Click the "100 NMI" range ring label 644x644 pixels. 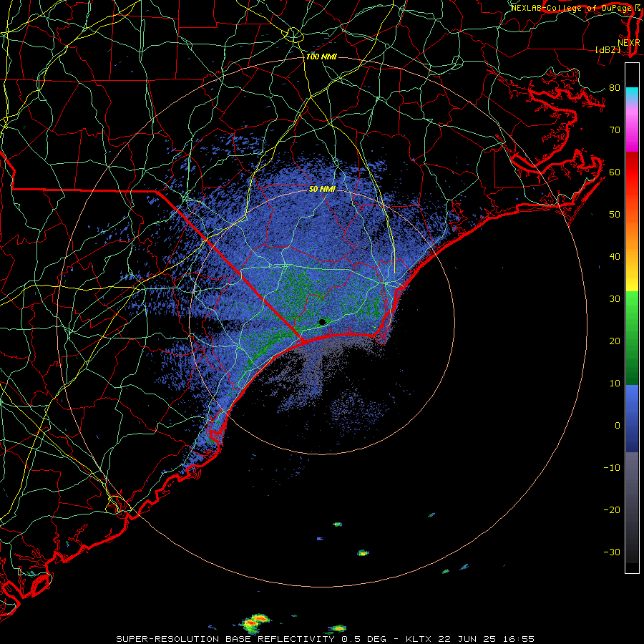point(321,57)
